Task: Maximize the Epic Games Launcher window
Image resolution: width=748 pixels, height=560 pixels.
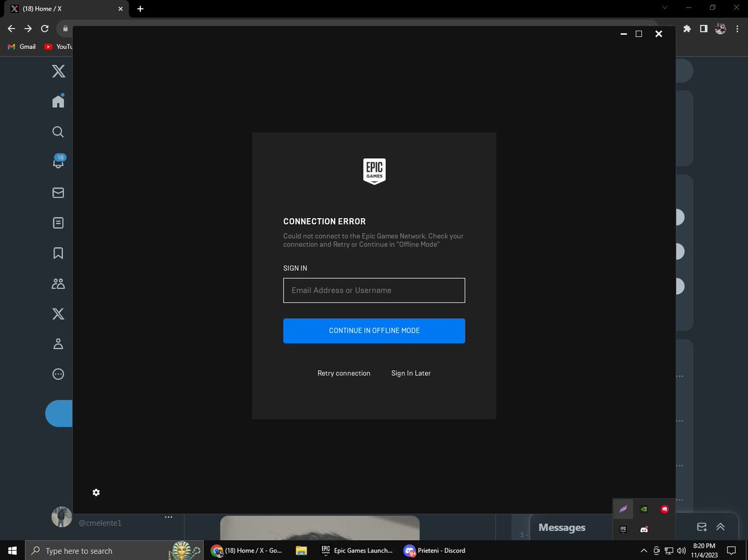Action: click(x=639, y=34)
